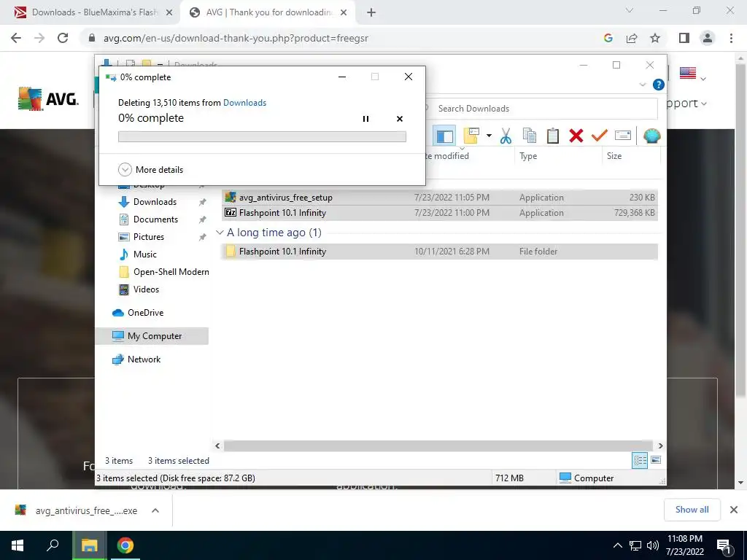Viewport: 747px width, 560px height.
Task: Click the Paste clipboard icon
Action: 553,136
